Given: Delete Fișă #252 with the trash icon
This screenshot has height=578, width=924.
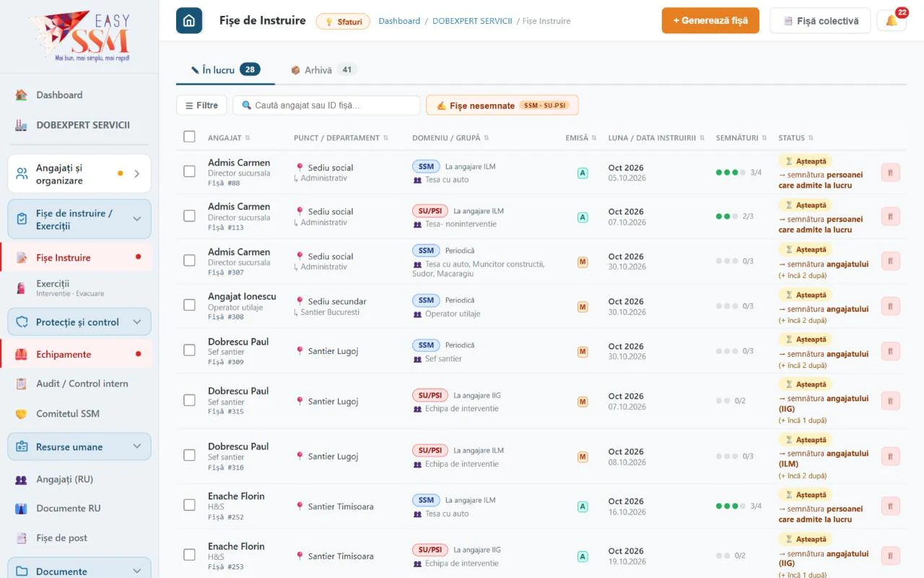Looking at the screenshot, I should pos(891,506).
